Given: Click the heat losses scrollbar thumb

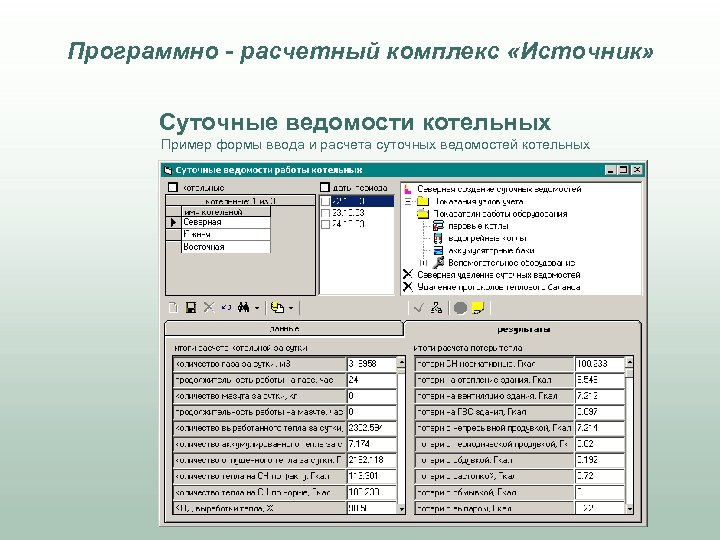Looking at the screenshot, I should (x=629, y=372).
